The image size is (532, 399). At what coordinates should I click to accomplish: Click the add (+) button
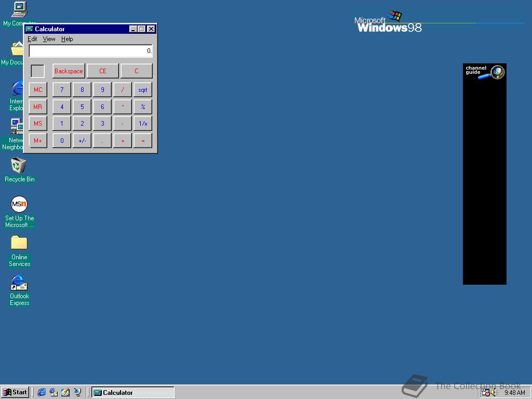(123, 140)
